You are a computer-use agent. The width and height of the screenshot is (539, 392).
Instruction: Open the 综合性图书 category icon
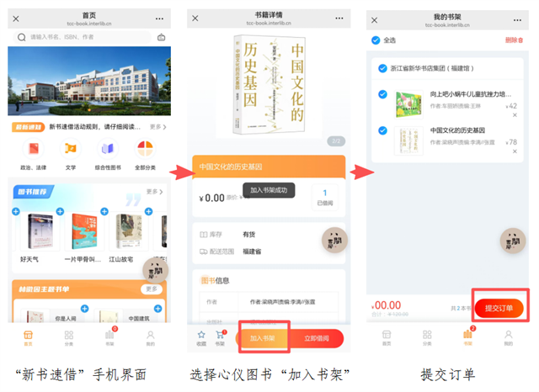(x=107, y=149)
